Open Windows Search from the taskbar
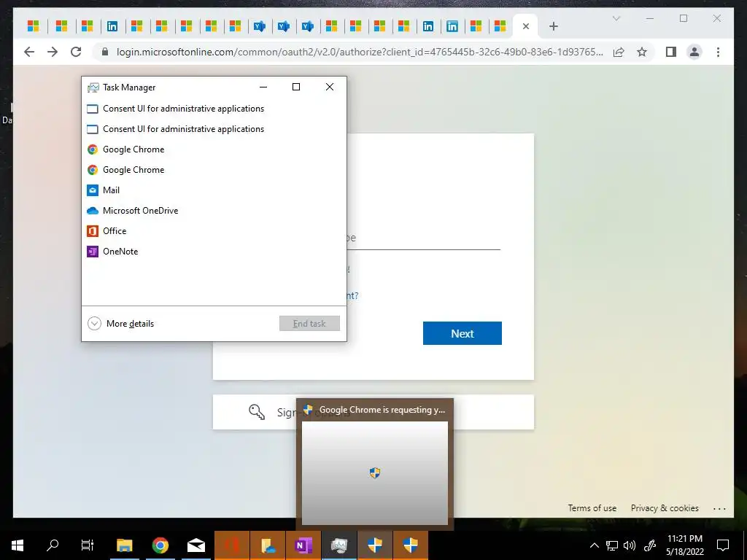This screenshot has width=747, height=560. coord(53,545)
